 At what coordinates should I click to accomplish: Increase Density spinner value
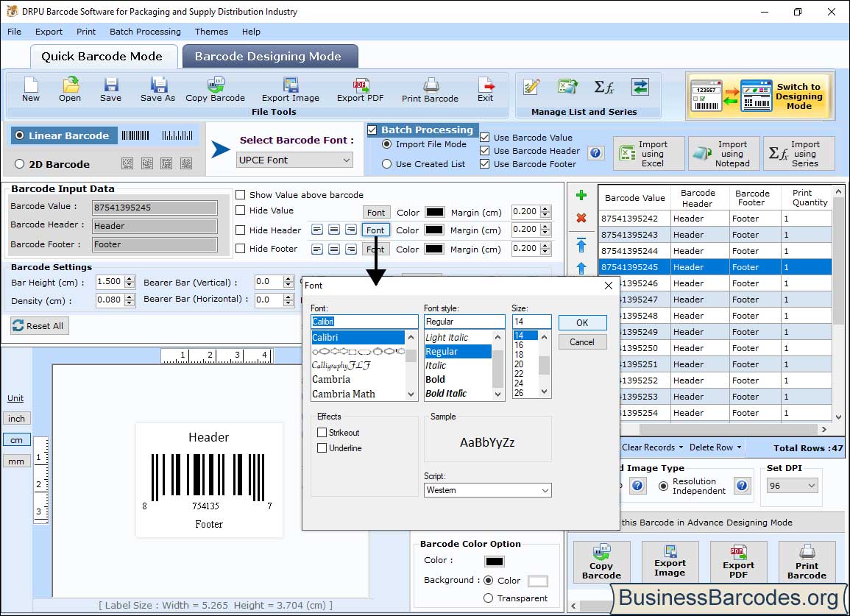(x=129, y=297)
